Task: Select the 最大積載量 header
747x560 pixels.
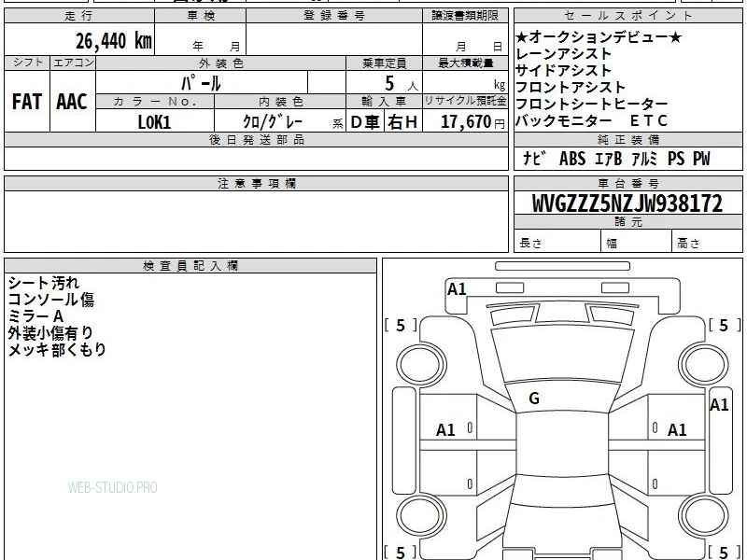Action: [x=465, y=63]
